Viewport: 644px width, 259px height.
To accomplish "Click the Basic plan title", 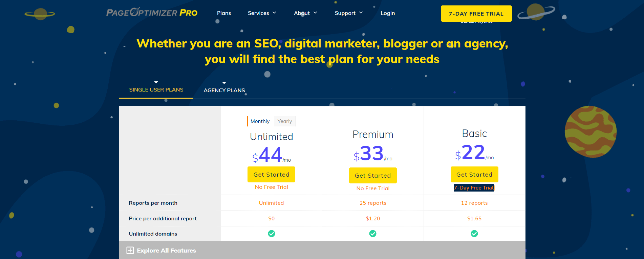I will (474, 133).
